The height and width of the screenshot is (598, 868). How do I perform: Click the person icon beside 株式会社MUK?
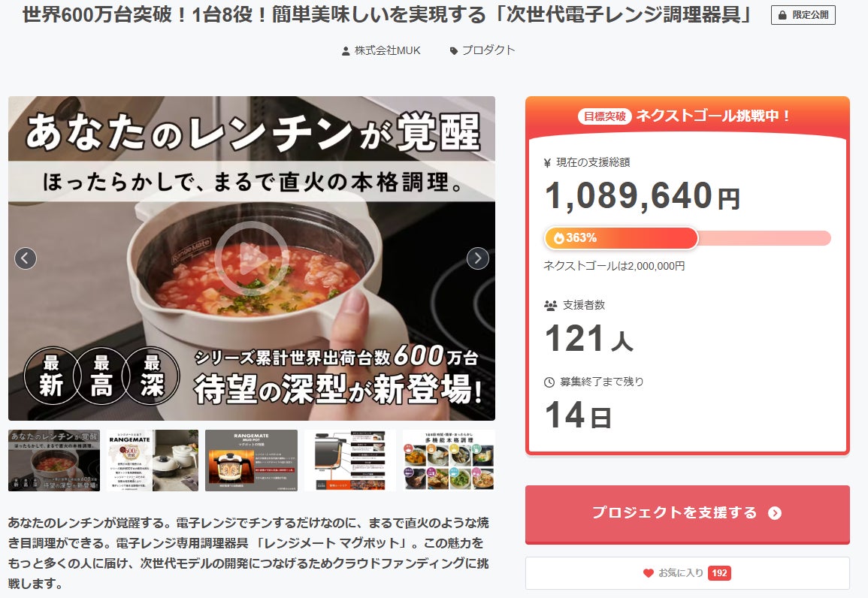pos(346,51)
